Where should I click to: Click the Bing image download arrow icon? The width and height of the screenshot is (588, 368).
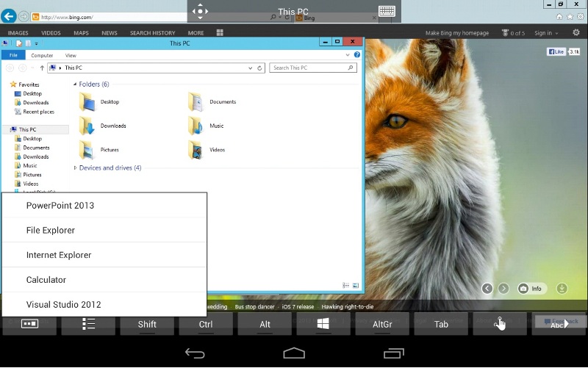click(x=562, y=289)
